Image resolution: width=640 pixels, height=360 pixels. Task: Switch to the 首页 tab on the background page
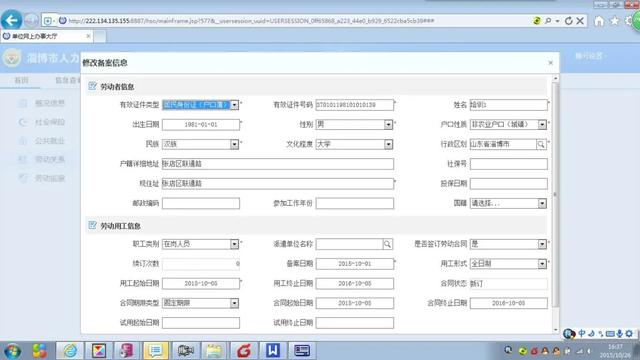(x=22, y=80)
